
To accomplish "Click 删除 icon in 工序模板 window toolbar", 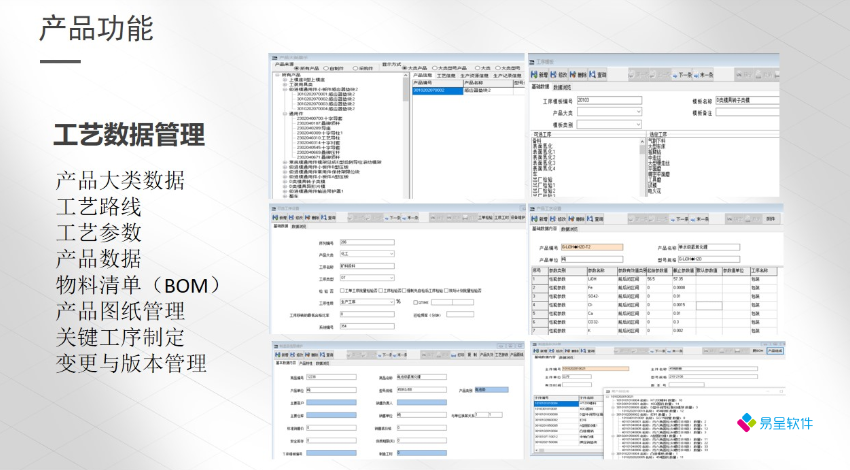I will pyautogui.click(x=572, y=74).
